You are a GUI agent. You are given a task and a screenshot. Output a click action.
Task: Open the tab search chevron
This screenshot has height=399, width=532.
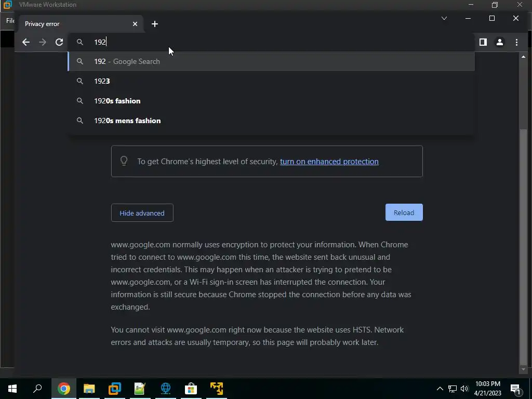click(x=444, y=18)
